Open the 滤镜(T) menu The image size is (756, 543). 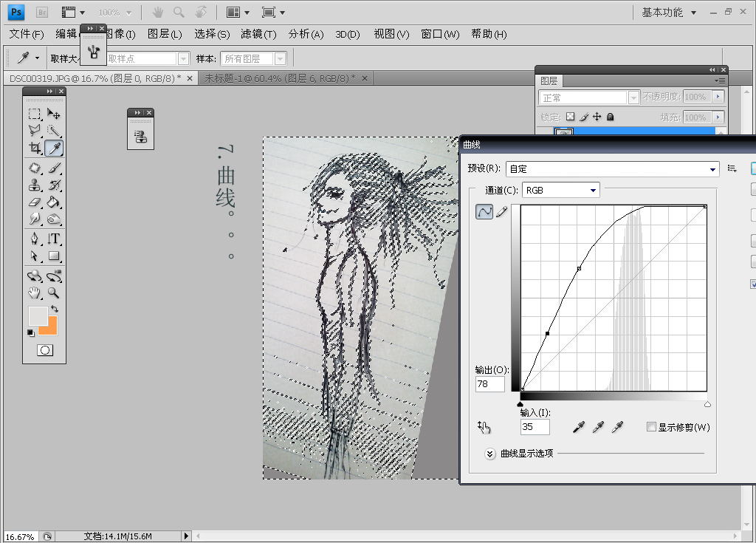pos(258,34)
